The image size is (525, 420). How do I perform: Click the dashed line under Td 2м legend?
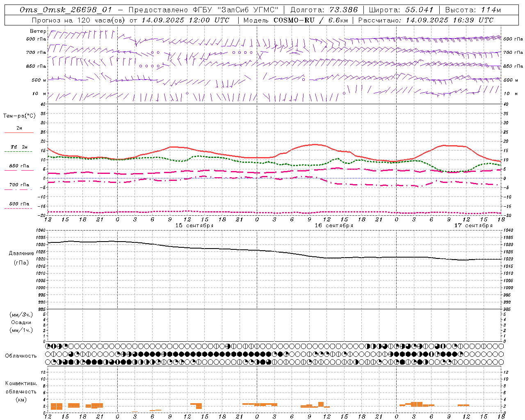[x=18, y=152]
